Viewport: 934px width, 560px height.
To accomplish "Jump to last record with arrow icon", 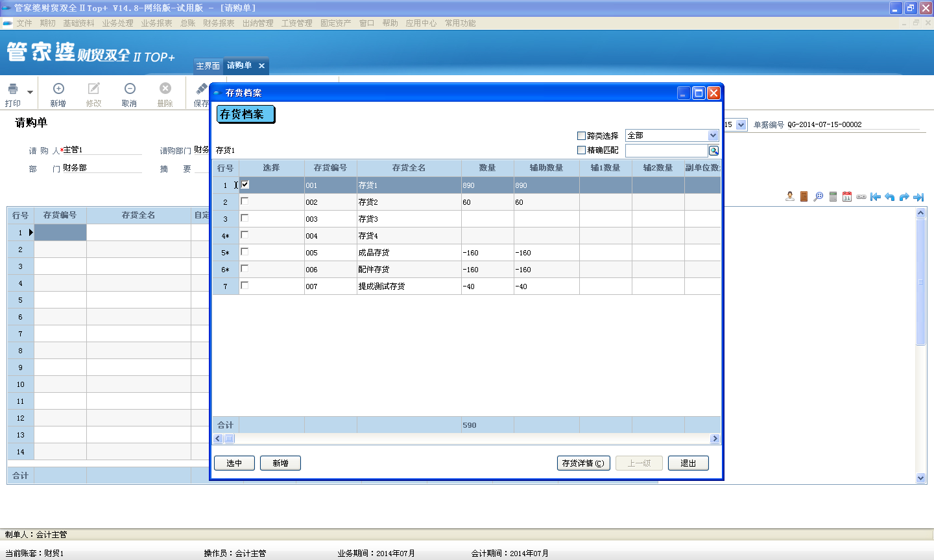I will pos(918,196).
